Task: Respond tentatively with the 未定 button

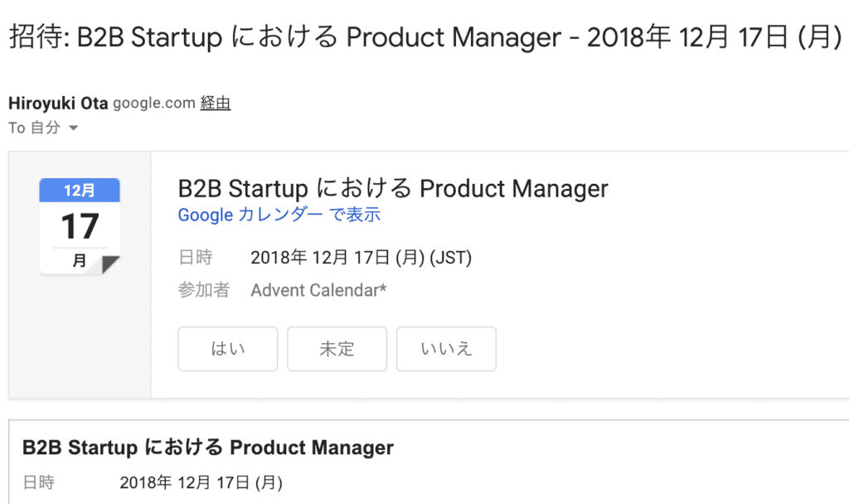Action: click(x=337, y=349)
